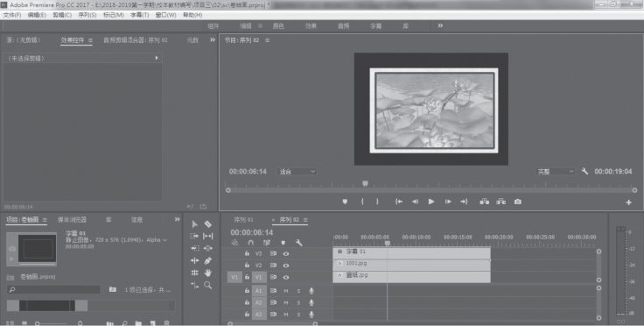The image size is (644, 326).
Task: Expand project panel group overflow chevron
Action: point(177,219)
